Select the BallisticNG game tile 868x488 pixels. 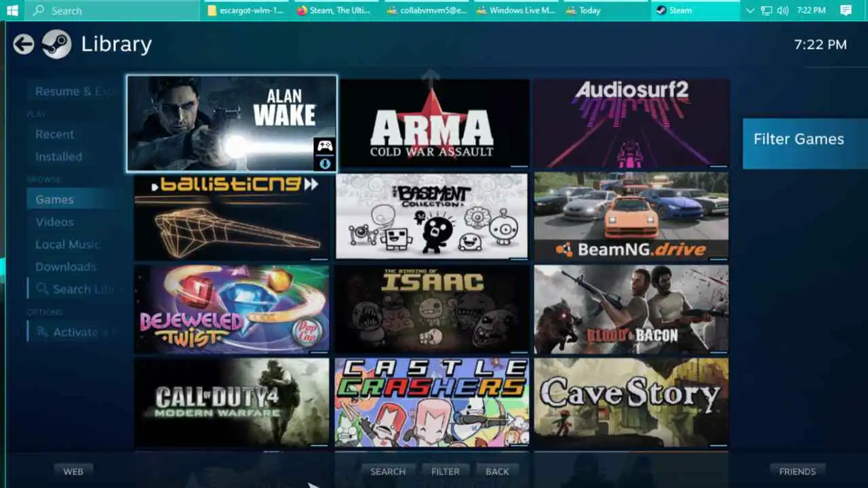[x=231, y=217]
